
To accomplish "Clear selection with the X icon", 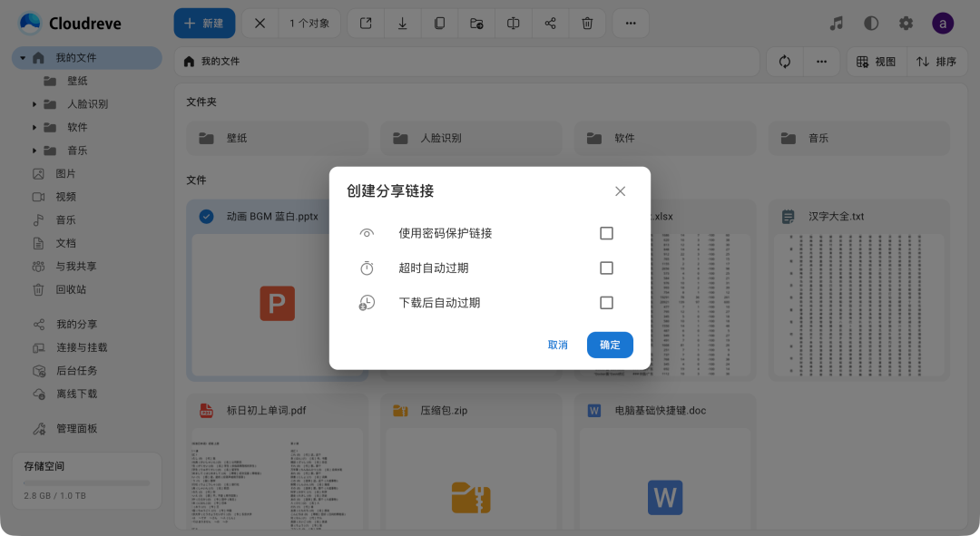I will coord(260,23).
